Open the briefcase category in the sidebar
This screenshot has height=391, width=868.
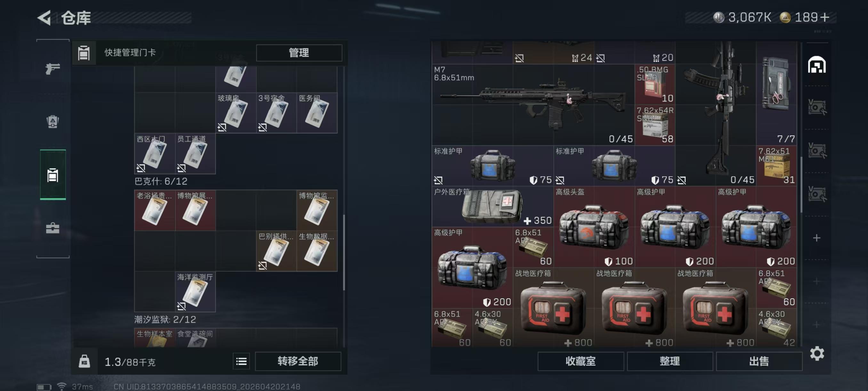[x=52, y=228]
